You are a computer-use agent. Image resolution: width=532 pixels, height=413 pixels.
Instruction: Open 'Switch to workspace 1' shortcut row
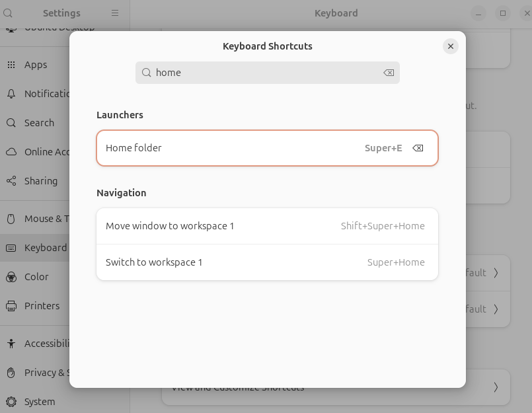267,262
